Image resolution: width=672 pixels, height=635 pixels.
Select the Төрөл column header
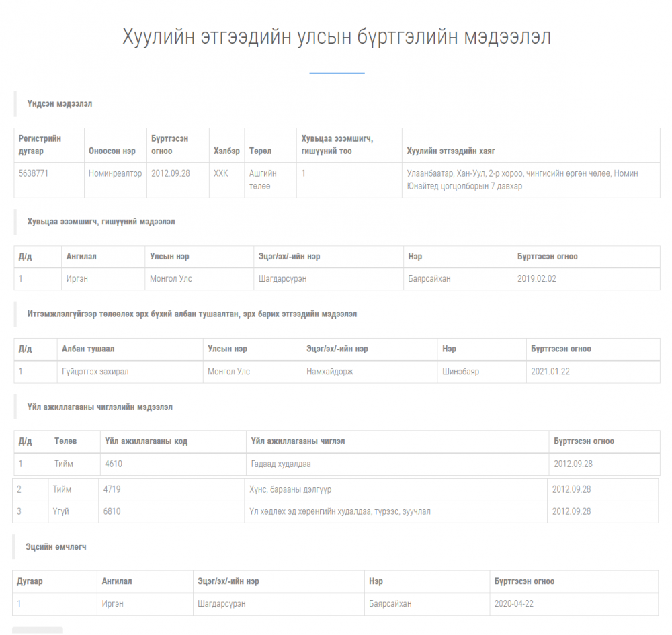[x=260, y=151]
